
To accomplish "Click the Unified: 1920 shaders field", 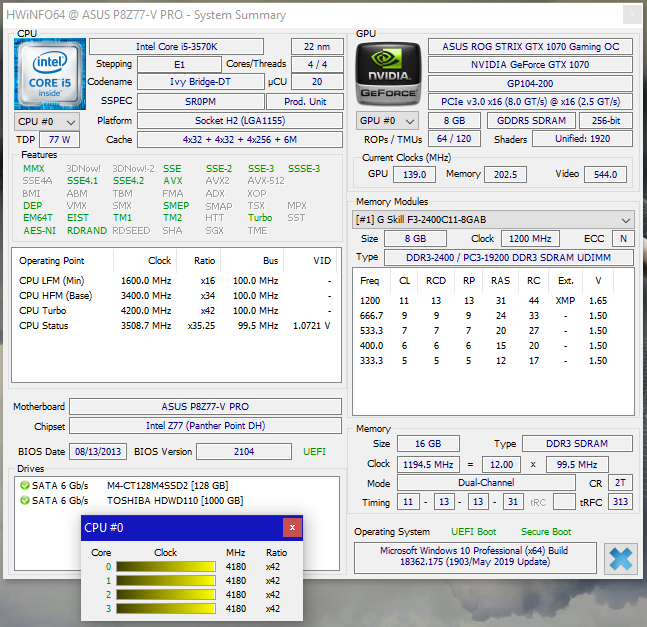I will click(x=582, y=139).
